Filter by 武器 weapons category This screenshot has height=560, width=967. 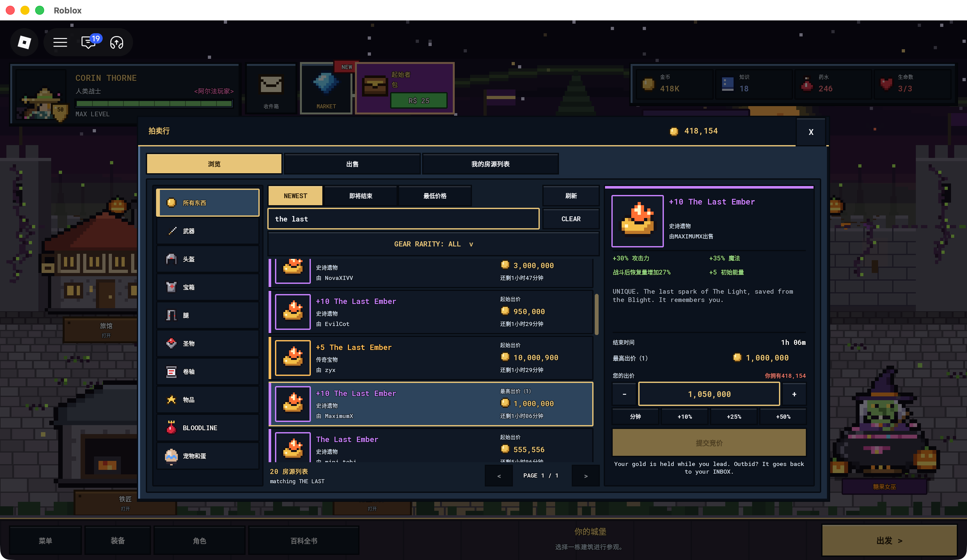coord(208,231)
